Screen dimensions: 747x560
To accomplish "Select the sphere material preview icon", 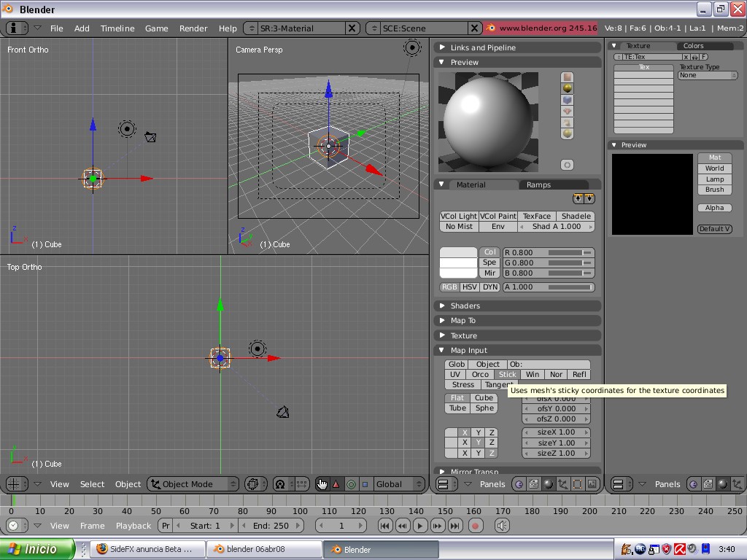I will point(567,88).
